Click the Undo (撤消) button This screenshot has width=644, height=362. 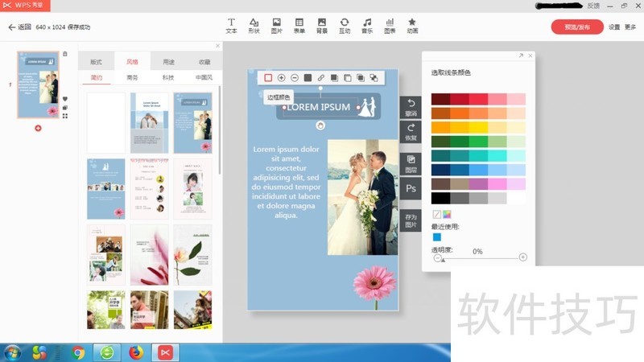pyautogui.click(x=411, y=107)
